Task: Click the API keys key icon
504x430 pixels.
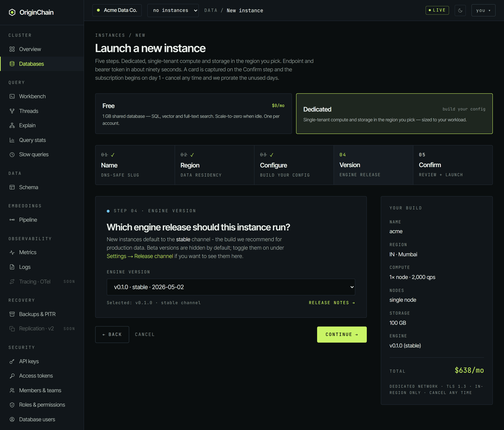Action: coord(12,361)
